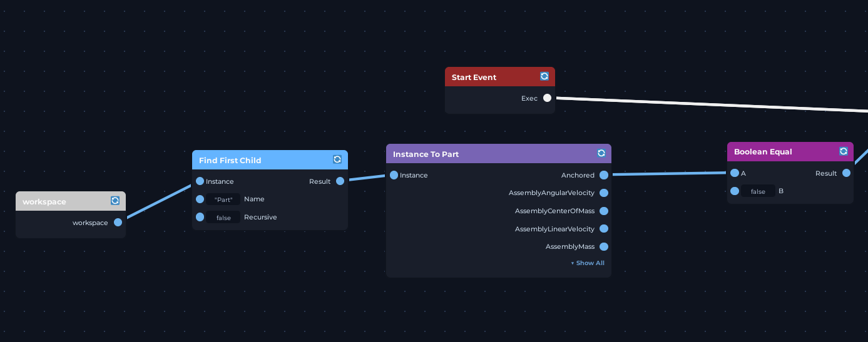Click the AssemblyMass output pin
The image size is (868, 342).
click(x=603, y=246)
